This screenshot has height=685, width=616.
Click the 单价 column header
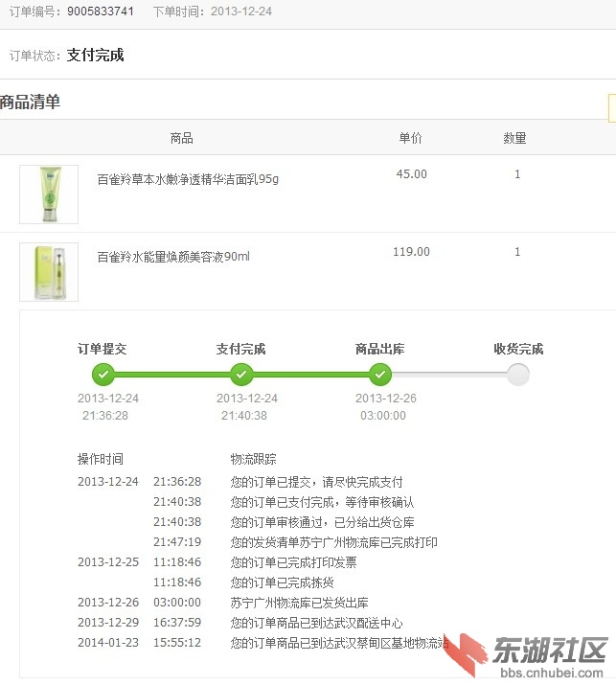411,138
